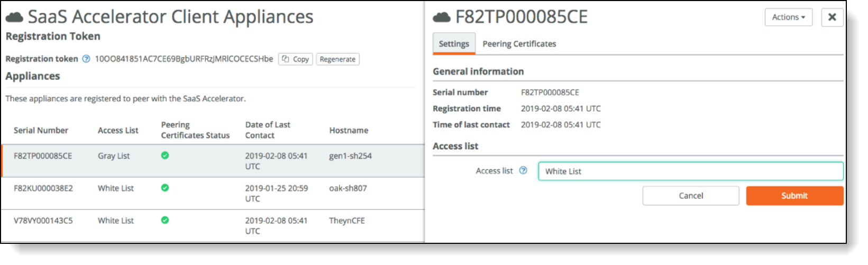Submit the access list change
The height and width of the screenshot is (265, 868).
click(x=794, y=196)
